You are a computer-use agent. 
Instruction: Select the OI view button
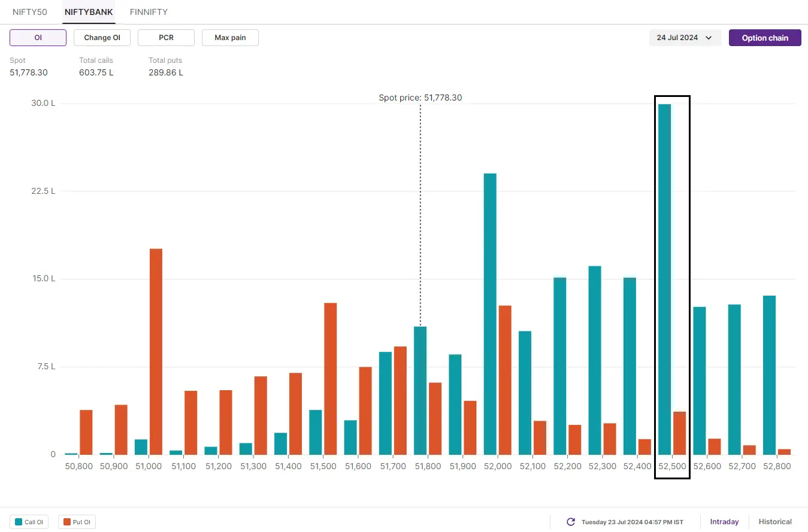tap(38, 38)
